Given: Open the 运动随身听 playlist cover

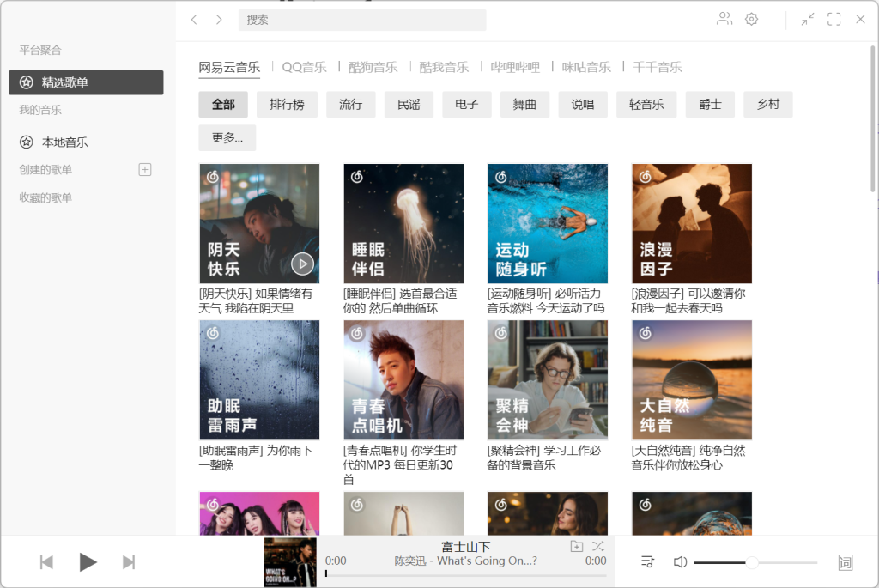Looking at the screenshot, I should tap(548, 224).
